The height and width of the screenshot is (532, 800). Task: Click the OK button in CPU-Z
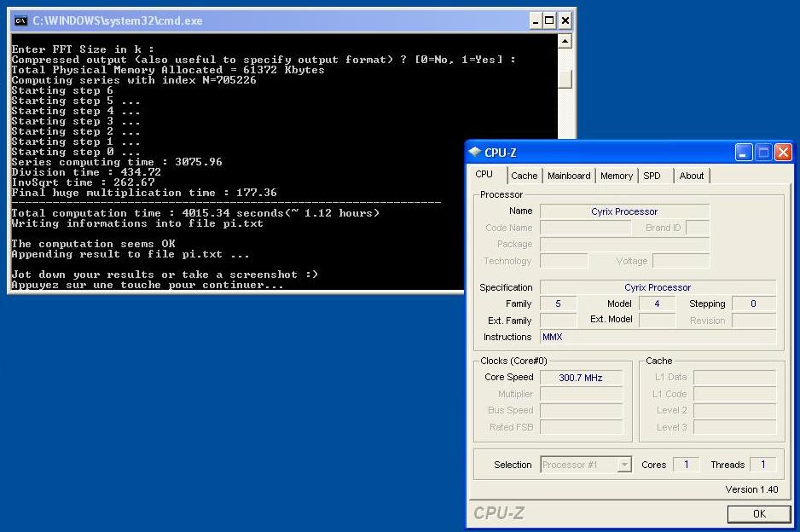759,513
